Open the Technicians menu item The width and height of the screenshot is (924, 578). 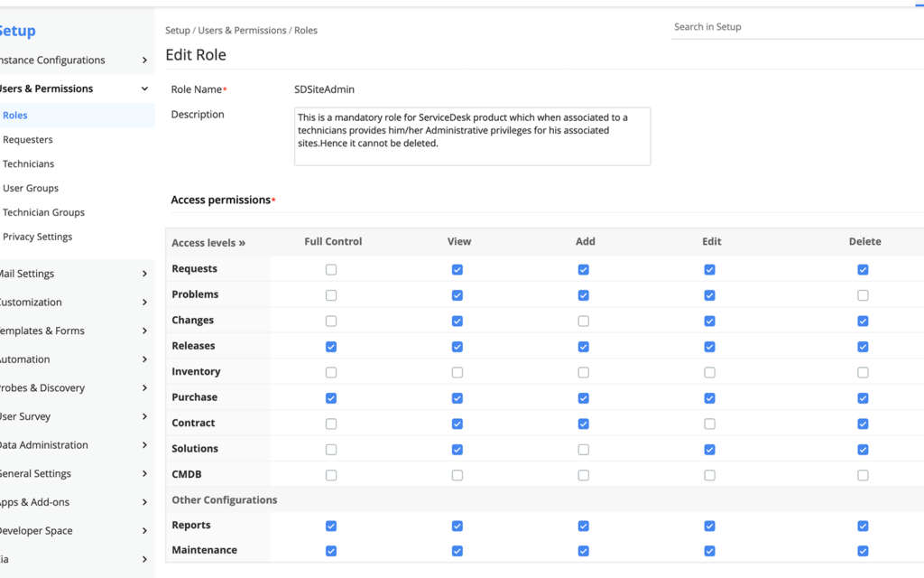(x=28, y=164)
